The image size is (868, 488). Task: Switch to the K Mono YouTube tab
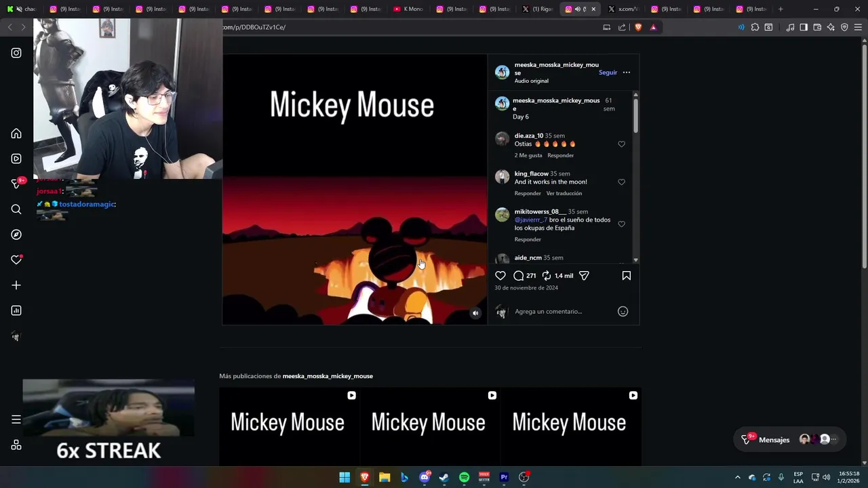tap(409, 9)
